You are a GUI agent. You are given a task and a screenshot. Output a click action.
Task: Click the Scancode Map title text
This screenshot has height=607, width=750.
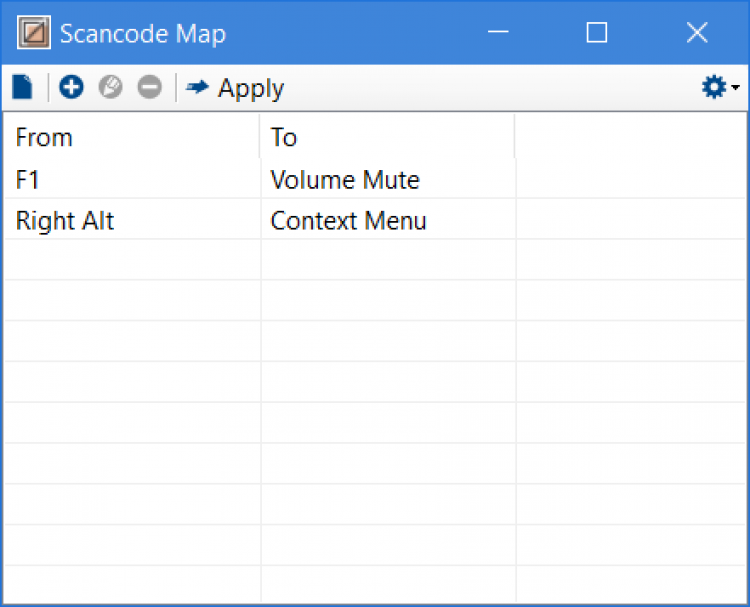pyautogui.click(x=143, y=34)
